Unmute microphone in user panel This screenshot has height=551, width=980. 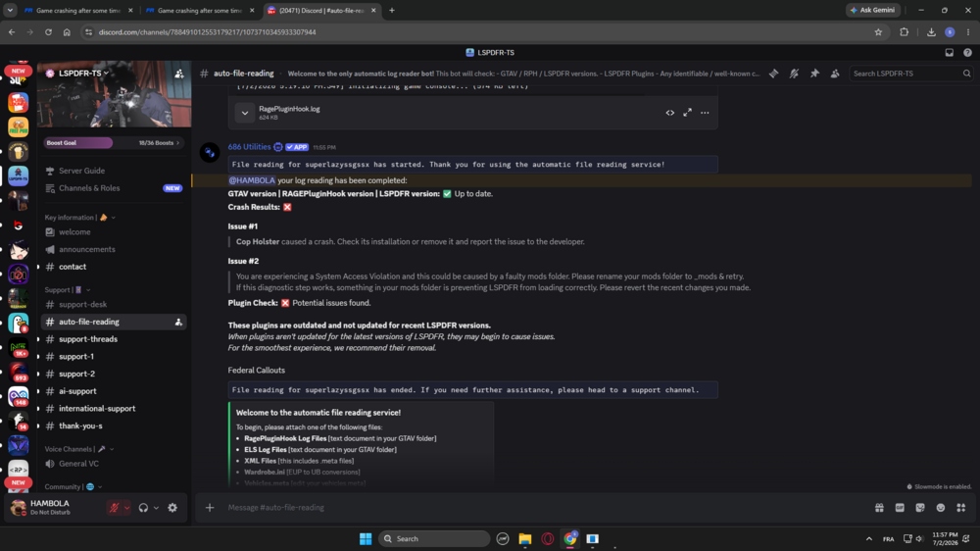(x=115, y=508)
